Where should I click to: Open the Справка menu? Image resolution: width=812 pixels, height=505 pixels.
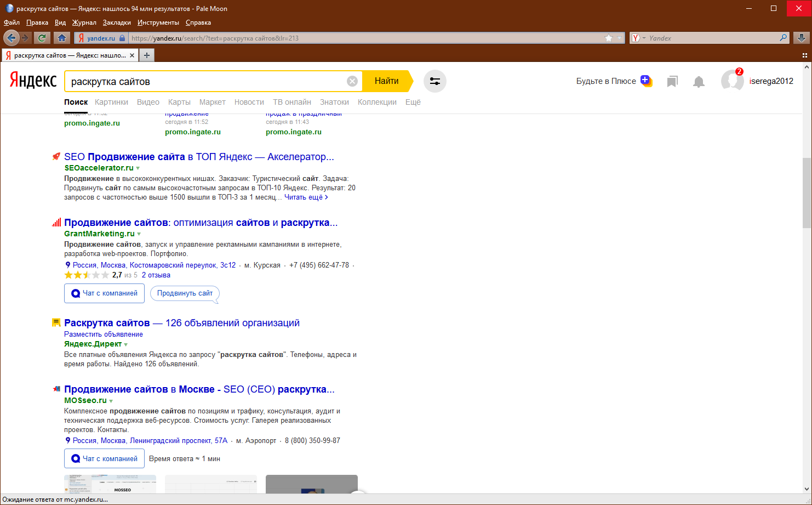point(198,22)
